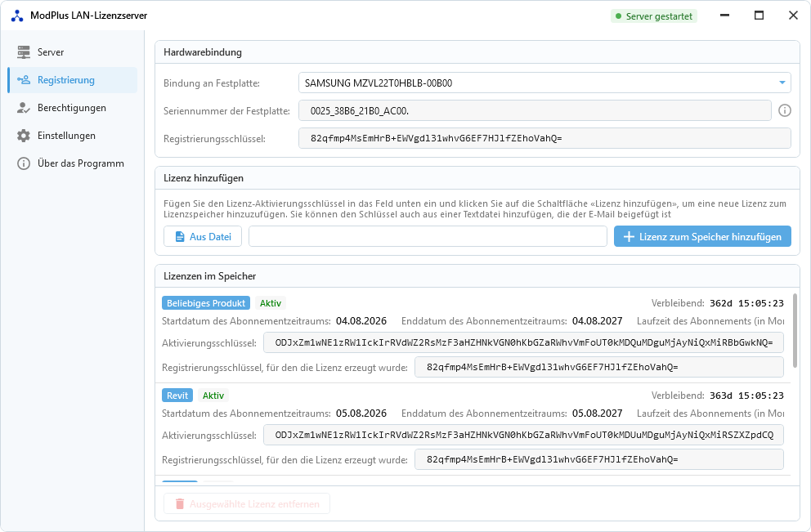The image size is (811, 532).
Task: Click the Über das Programm info icon
Action: (x=23, y=164)
